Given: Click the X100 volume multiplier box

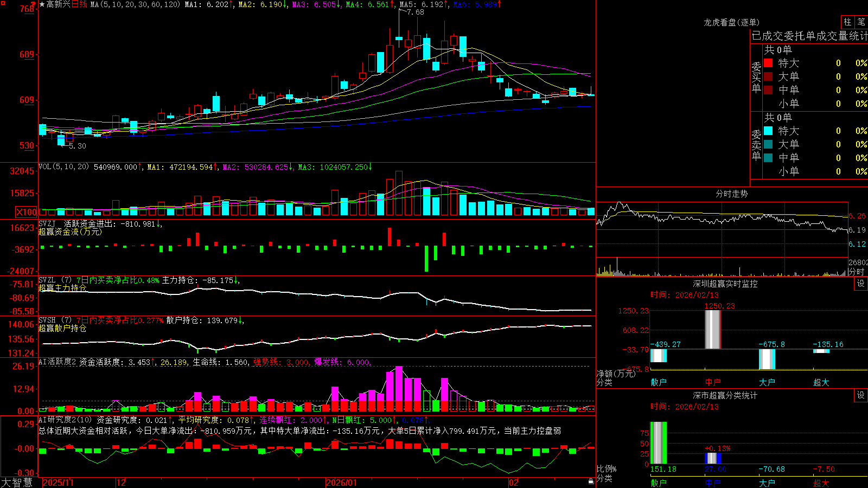Looking at the screenshot, I should click(26, 212).
